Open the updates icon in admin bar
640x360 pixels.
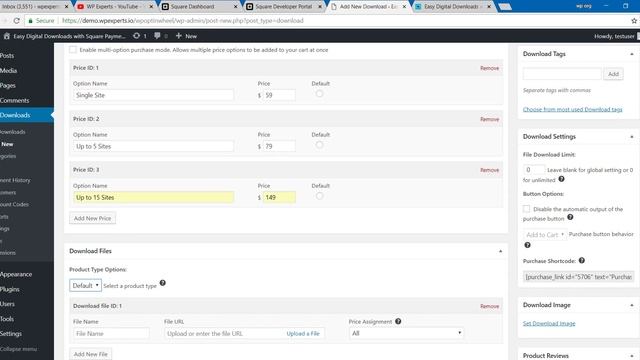coord(136,36)
